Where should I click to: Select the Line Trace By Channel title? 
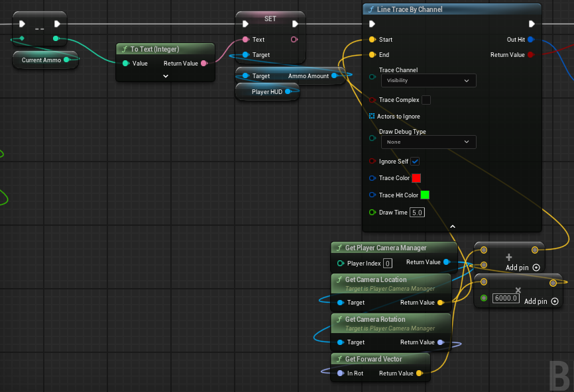pos(410,9)
